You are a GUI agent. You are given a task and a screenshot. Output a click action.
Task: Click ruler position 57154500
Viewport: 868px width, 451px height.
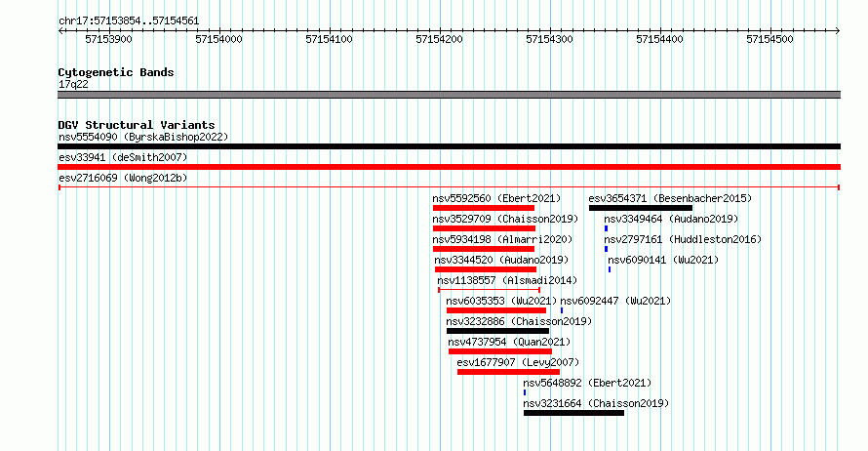tap(769, 39)
